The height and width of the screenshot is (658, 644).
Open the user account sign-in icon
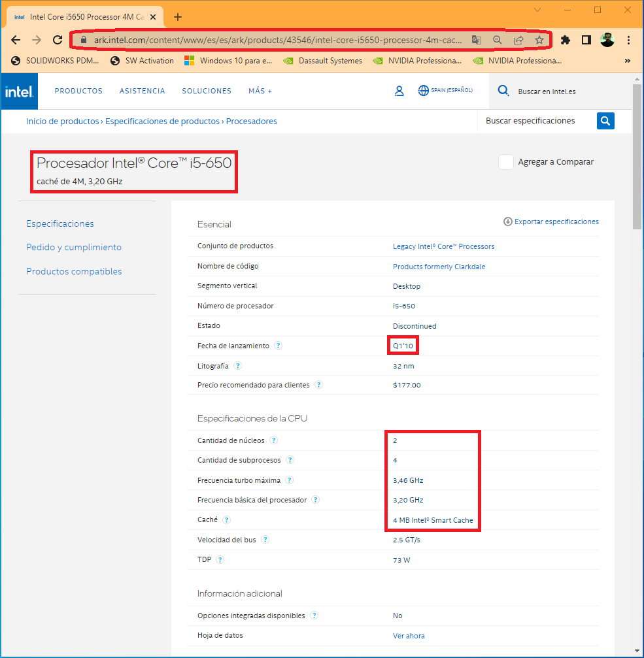tap(399, 91)
